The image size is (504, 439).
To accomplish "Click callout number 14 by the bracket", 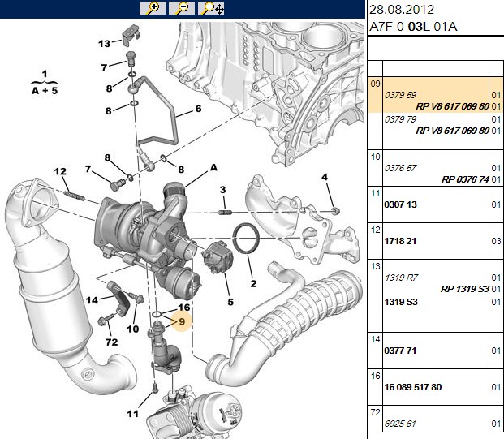I will (92, 300).
